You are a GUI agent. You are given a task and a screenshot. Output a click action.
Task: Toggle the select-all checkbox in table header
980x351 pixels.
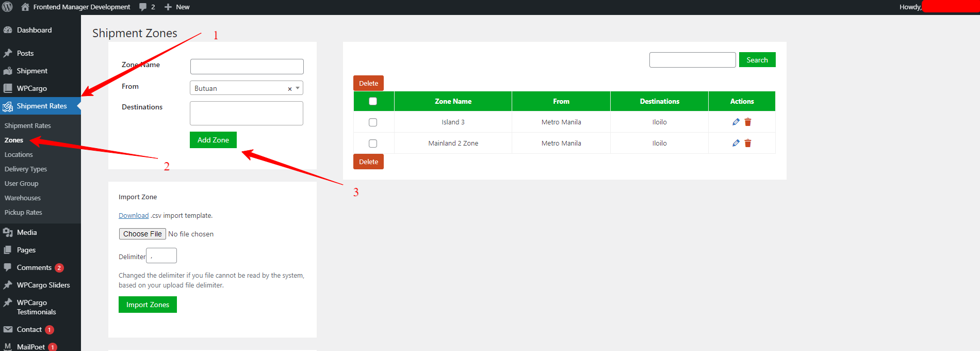tap(373, 101)
